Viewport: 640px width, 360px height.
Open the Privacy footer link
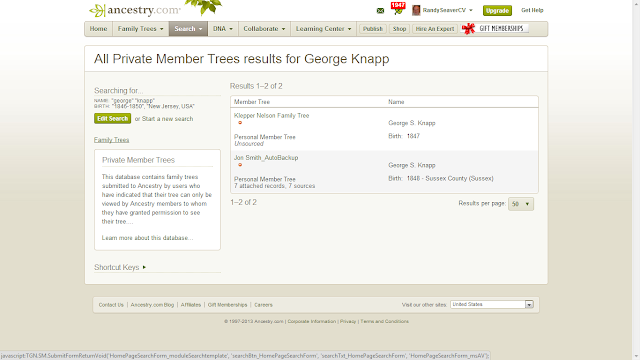348,321
